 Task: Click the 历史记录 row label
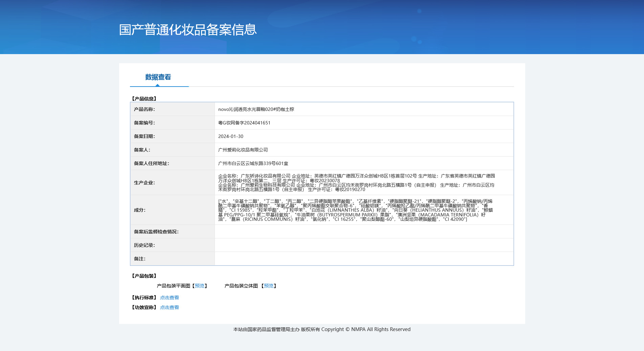145,245
